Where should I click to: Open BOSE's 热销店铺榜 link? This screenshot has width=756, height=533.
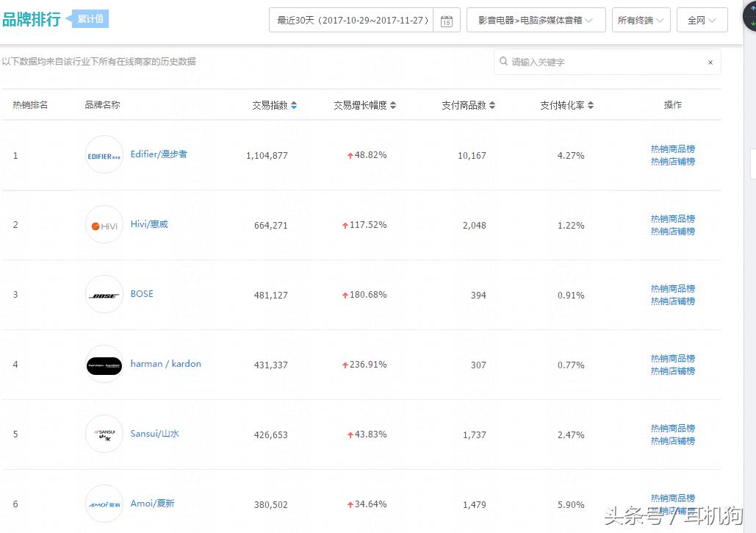pos(672,301)
